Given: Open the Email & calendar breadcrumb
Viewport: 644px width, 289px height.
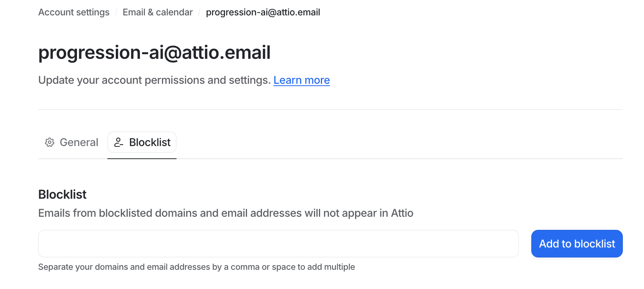Looking at the screenshot, I should (x=158, y=12).
